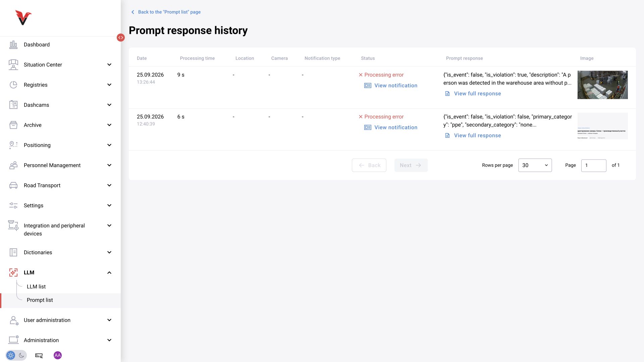
Task: Click the User administration icon
Action: coord(14,320)
